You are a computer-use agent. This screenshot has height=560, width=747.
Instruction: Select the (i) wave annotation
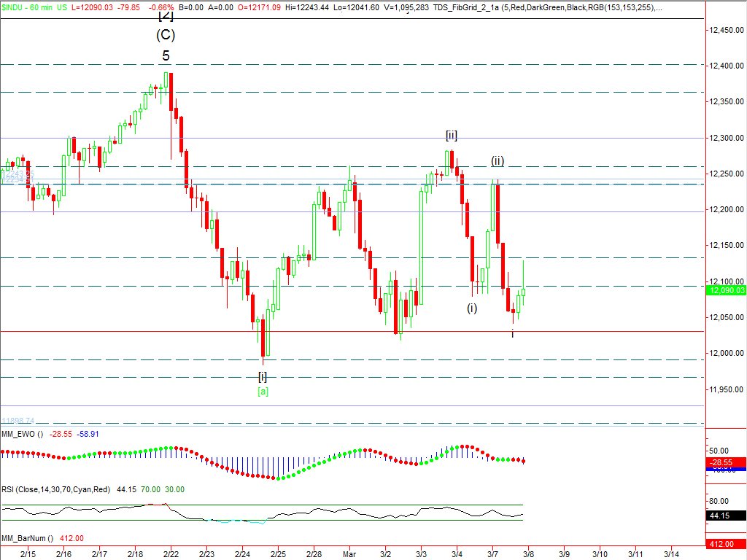point(472,308)
